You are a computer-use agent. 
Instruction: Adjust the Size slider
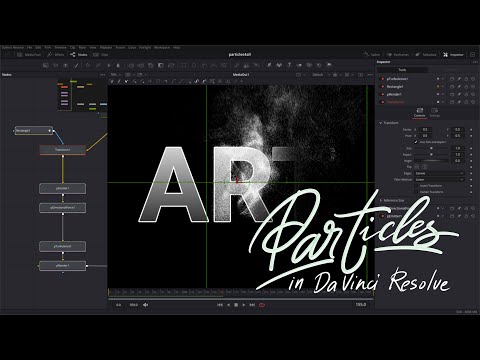pos(431,148)
